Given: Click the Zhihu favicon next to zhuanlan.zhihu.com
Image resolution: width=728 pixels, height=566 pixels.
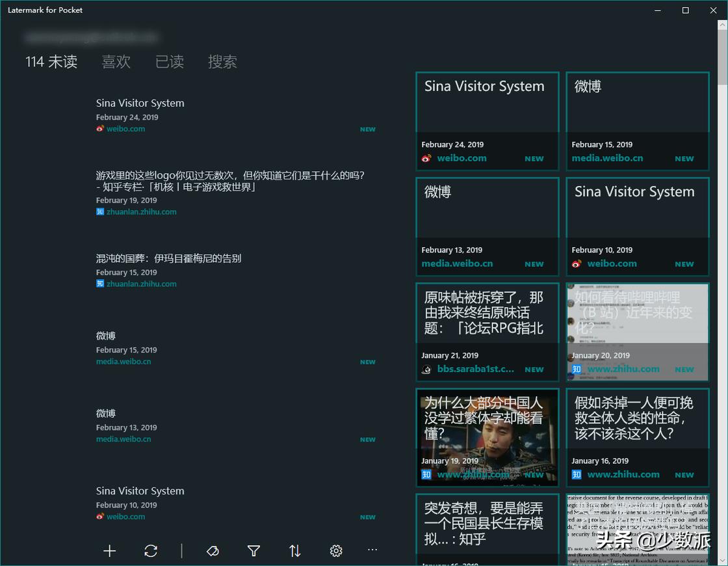Looking at the screenshot, I should [99, 211].
